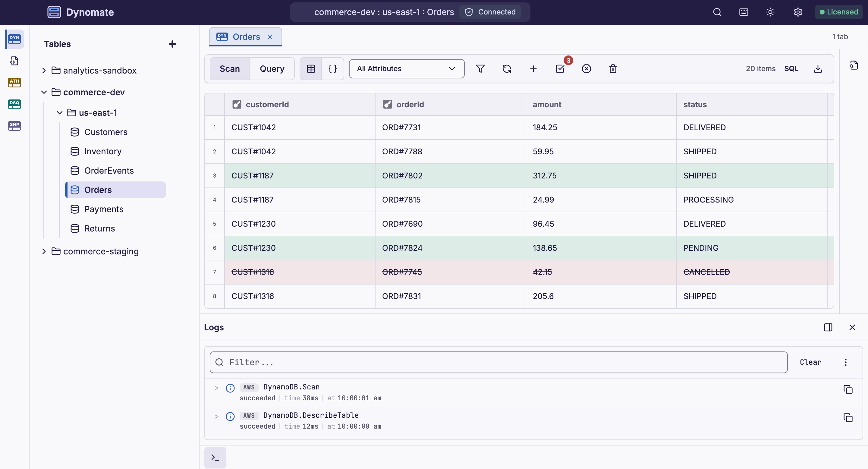Refresh the table results

click(x=507, y=69)
